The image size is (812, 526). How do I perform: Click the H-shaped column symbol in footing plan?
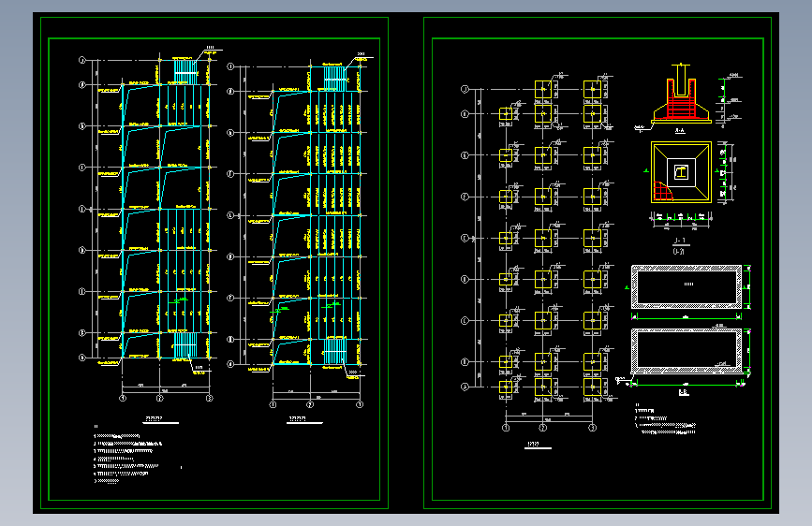(681, 172)
